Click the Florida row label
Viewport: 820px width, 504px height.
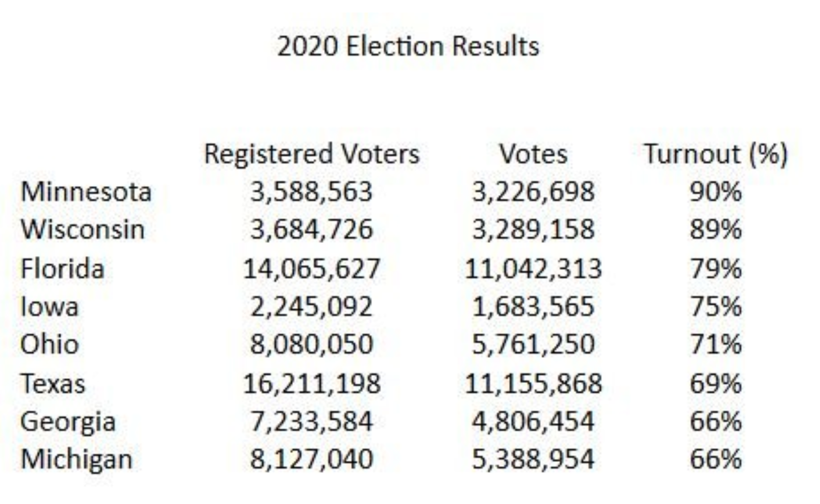pos(62,268)
